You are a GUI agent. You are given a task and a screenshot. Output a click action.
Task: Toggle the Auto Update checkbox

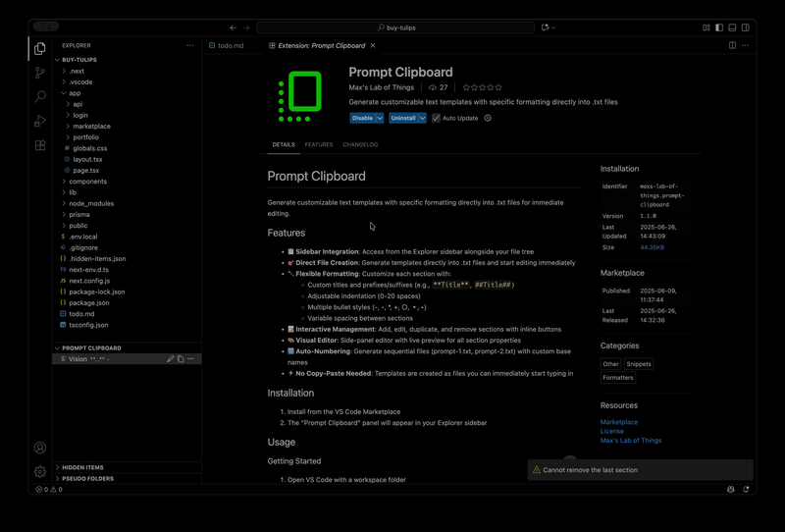tap(436, 118)
